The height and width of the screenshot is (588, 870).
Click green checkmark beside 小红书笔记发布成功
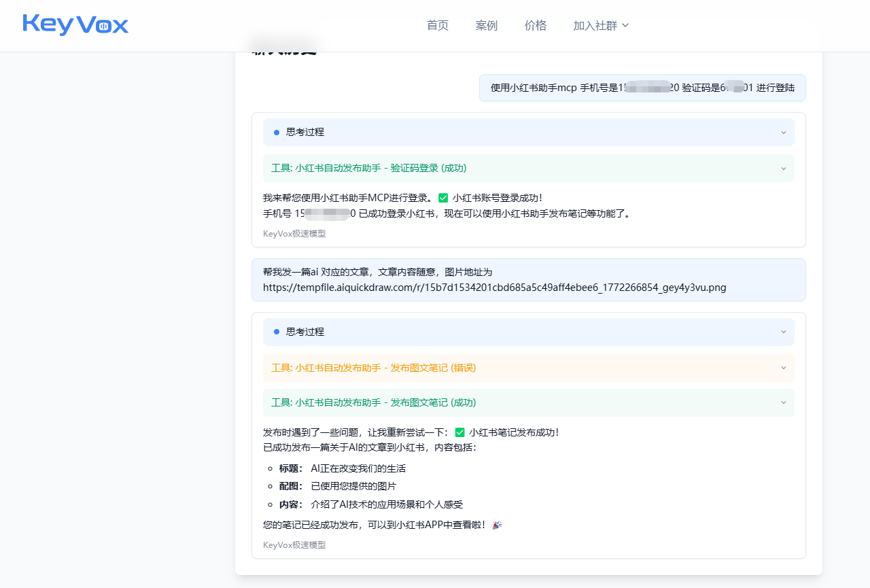point(459,433)
